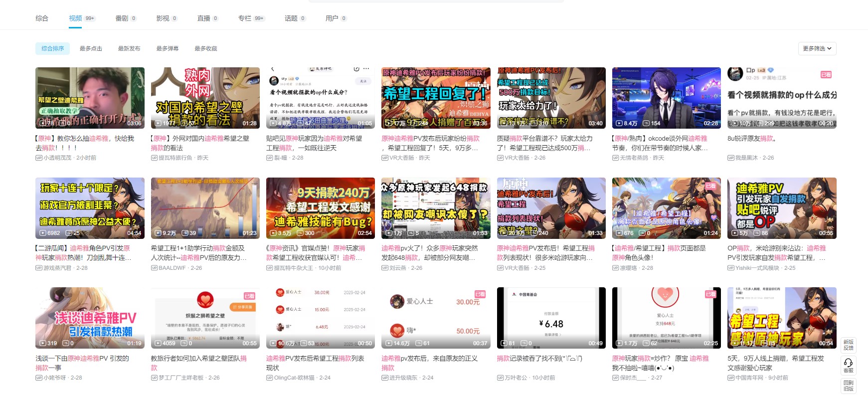The height and width of the screenshot is (396, 868).
Task: Click UP icon beside 我是黑沐
Action: click(x=730, y=158)
